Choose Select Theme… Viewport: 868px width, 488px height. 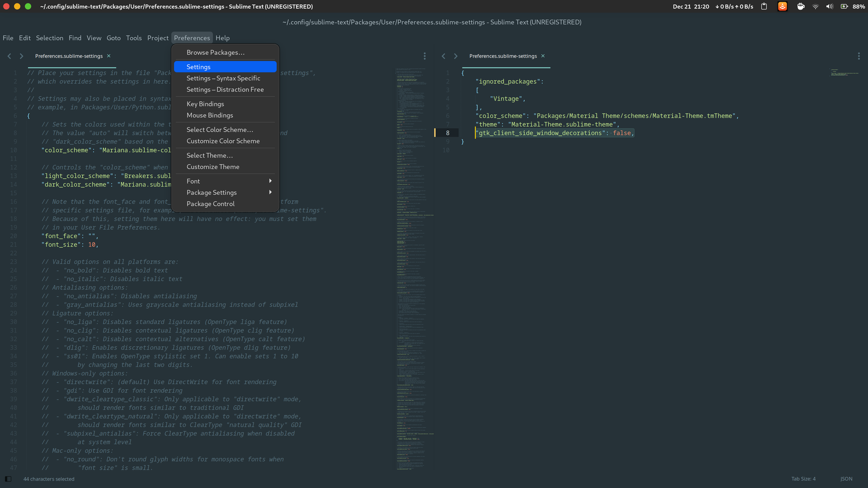point(225,155)
